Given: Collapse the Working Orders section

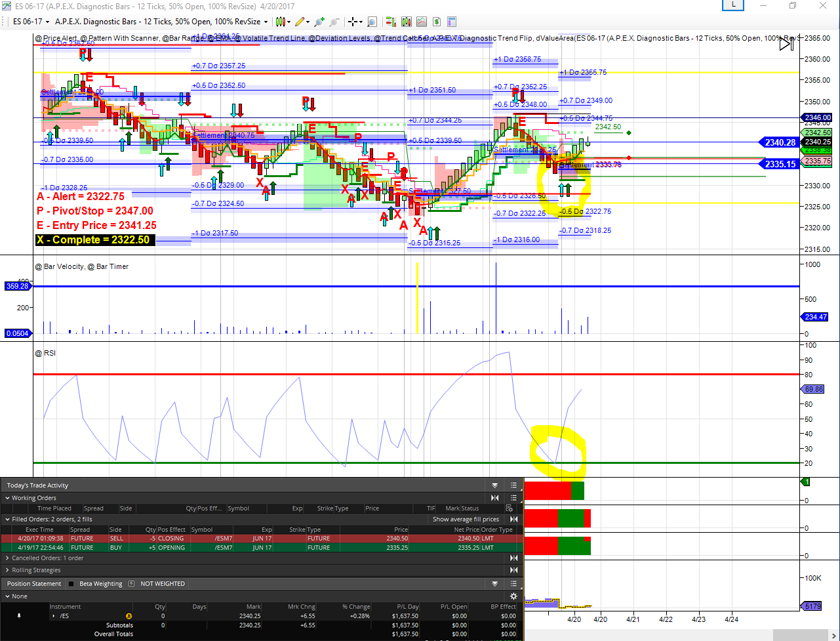Looking at the screenshot, I should pyautogui.click(x=7, y=498).
